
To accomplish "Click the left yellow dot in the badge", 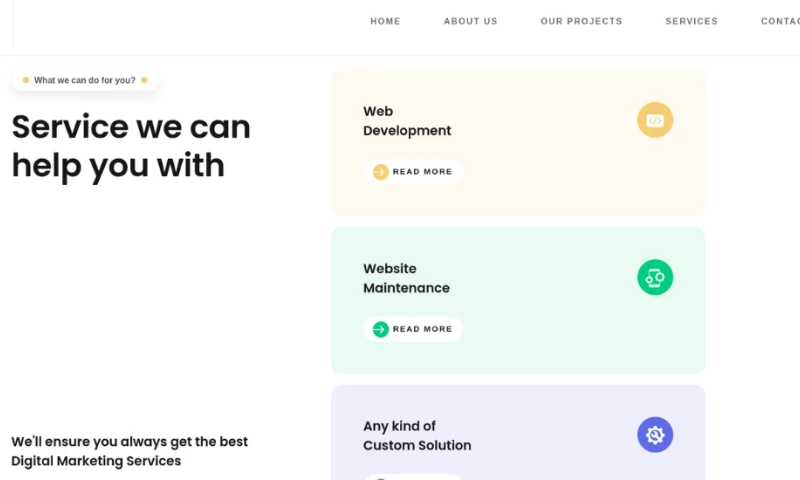I will (x=26, y=80).
